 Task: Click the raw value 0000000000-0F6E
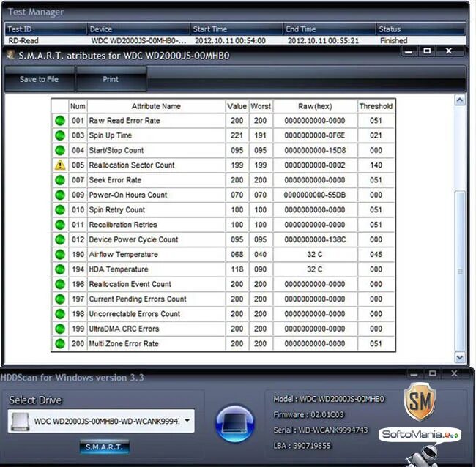[x=315, y=135]
